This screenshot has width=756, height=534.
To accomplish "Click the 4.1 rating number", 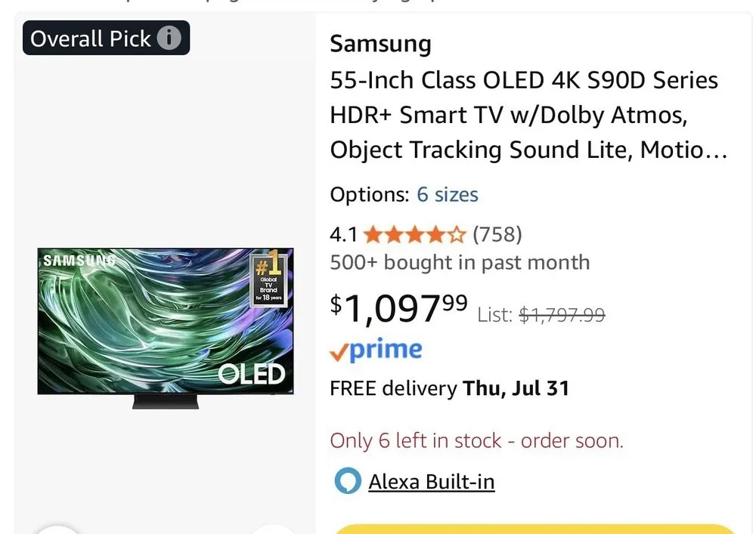I will pos(343,235).
